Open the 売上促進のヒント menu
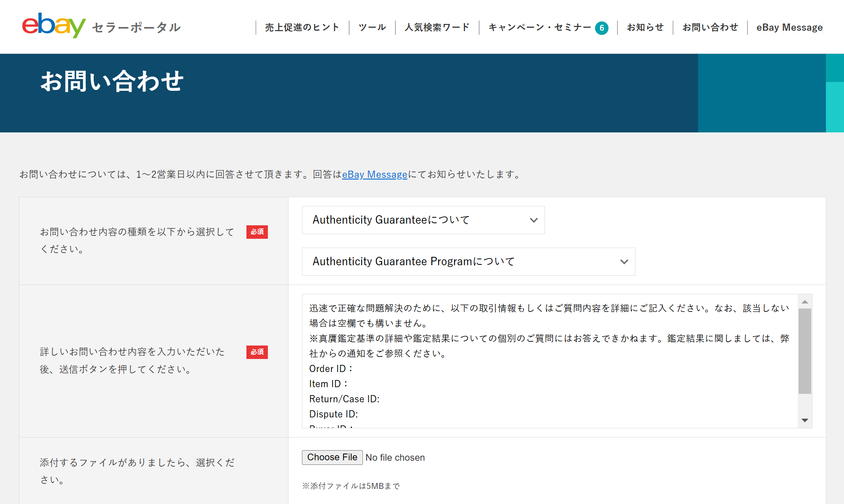Screen dimensions: 844x504 [302, 27]
